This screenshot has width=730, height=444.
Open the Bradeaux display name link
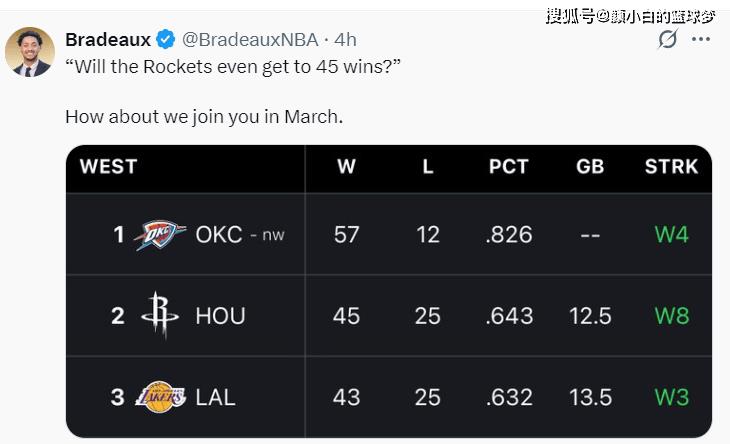pos(108,40)
